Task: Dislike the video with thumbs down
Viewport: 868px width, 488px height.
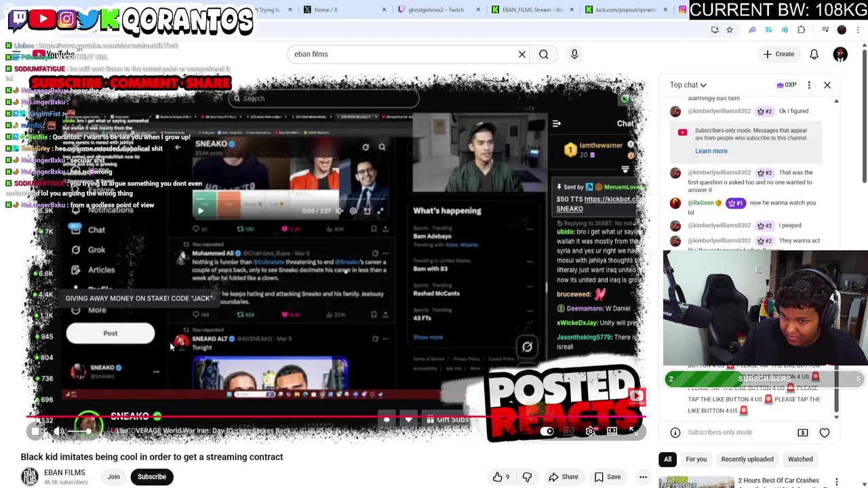Action: point(527,477)
